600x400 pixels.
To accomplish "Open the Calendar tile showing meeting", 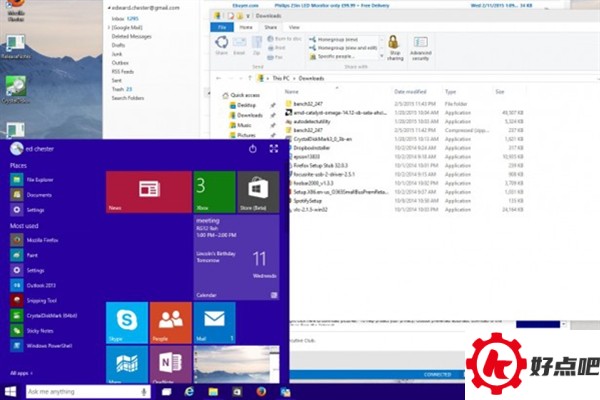I will click(x=236, y=257).
